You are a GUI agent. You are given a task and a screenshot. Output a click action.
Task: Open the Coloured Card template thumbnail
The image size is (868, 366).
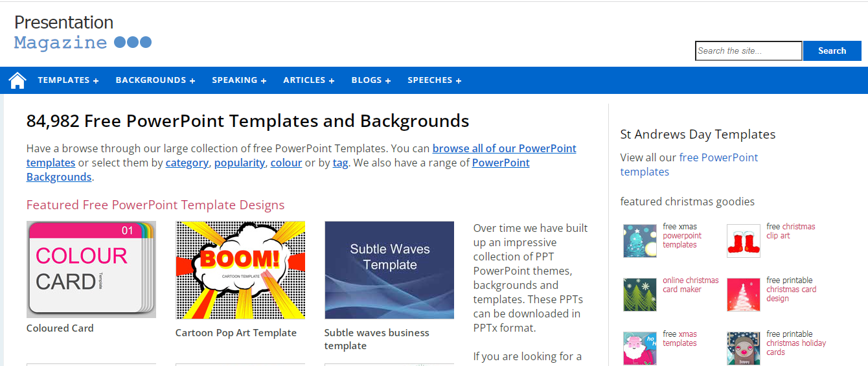pos(91,269)
